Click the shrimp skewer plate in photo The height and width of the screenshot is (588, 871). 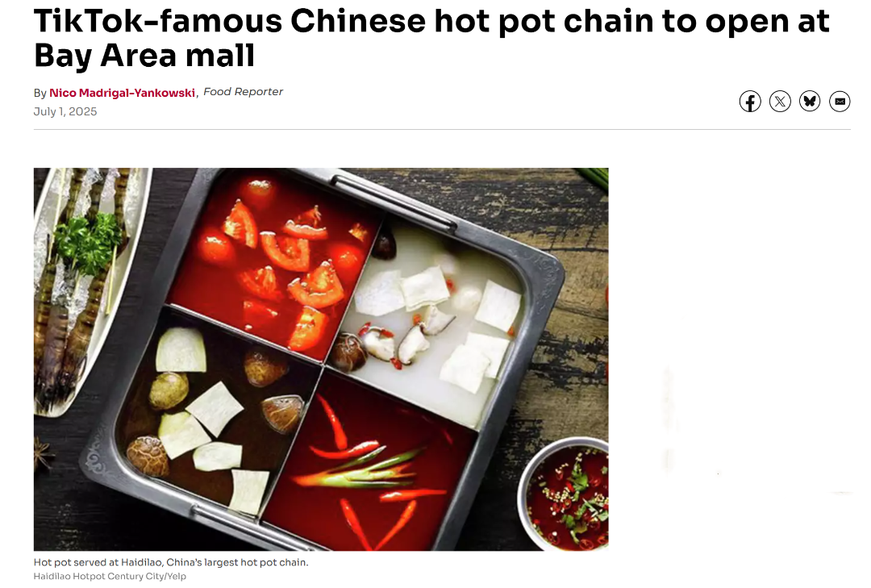pos(83,289)
